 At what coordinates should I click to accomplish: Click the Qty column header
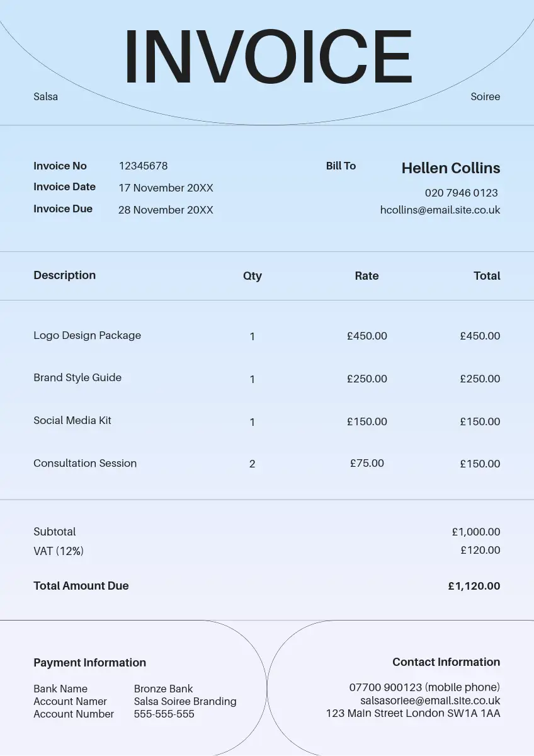tap(252, 276)
